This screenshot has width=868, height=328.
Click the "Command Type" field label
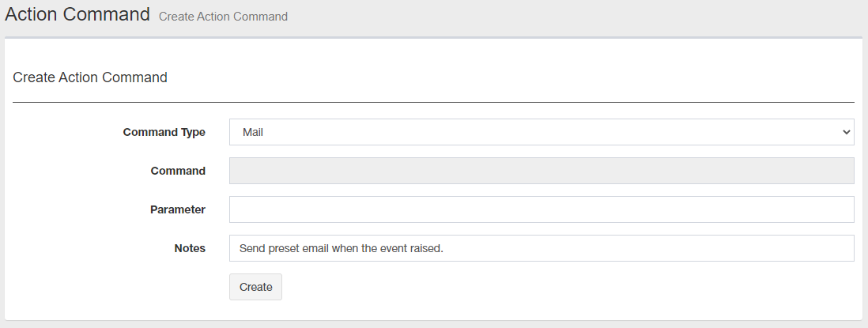(x=164, y=132)
